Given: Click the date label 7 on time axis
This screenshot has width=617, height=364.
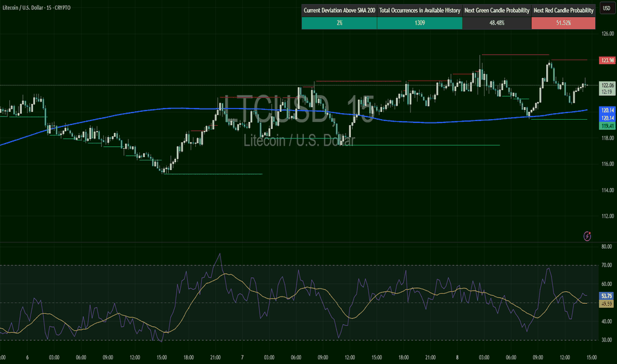Looking at the screenshot, I should coord(242,357).
